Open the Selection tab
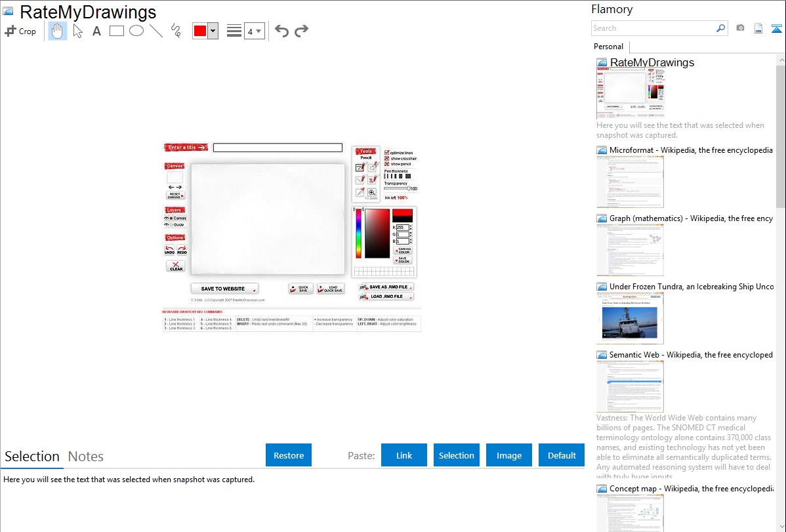The width and height of the screenshot is (786, 532). tap(32, 457)
